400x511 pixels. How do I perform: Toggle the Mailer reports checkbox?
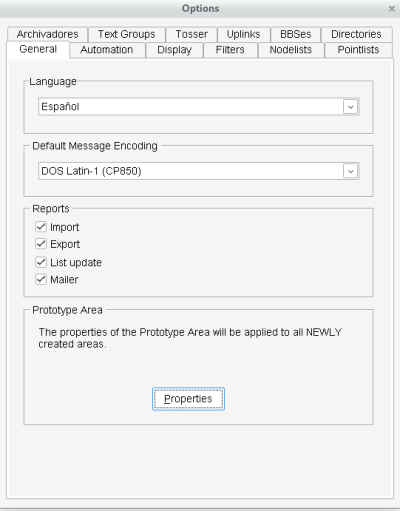41,279
